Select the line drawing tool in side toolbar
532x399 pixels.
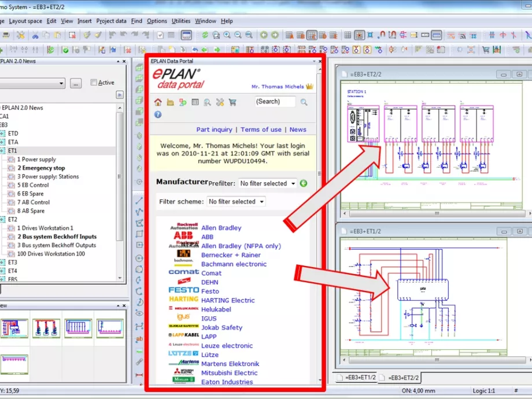[139, 201]
